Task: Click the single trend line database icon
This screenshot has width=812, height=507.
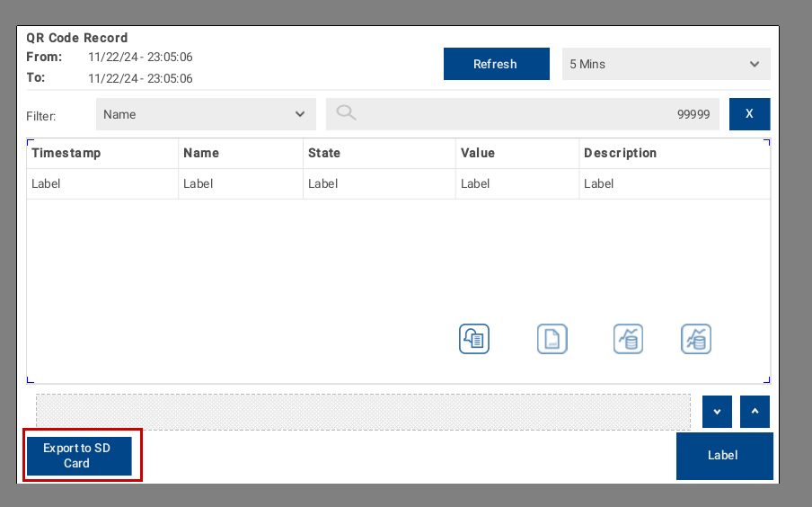Action: [628, 339]
